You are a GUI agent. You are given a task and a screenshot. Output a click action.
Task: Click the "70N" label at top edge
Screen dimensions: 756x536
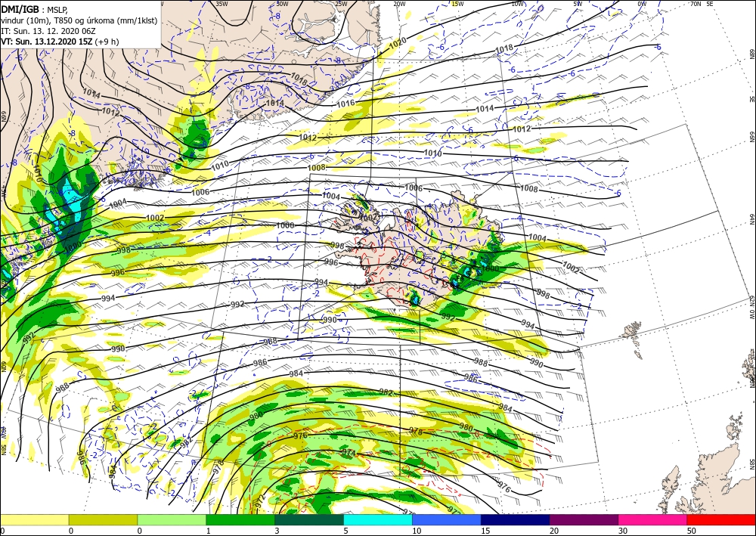click(696, 3)
